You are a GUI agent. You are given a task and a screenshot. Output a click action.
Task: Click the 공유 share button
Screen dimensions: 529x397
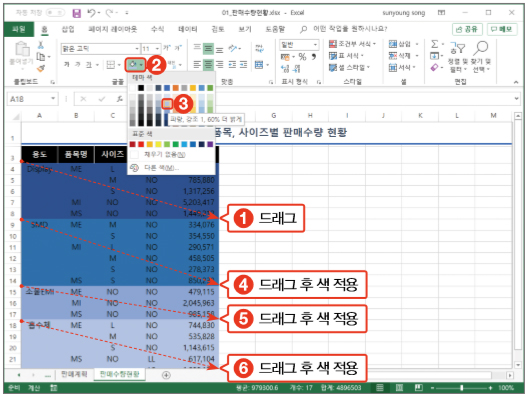click(467, 29)
